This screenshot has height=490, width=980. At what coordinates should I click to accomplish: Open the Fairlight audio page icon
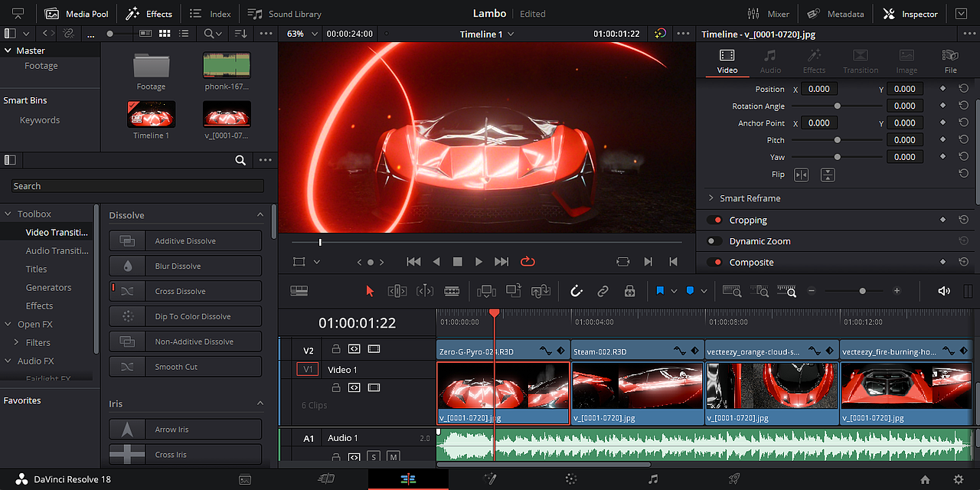[x=652, y=479]
